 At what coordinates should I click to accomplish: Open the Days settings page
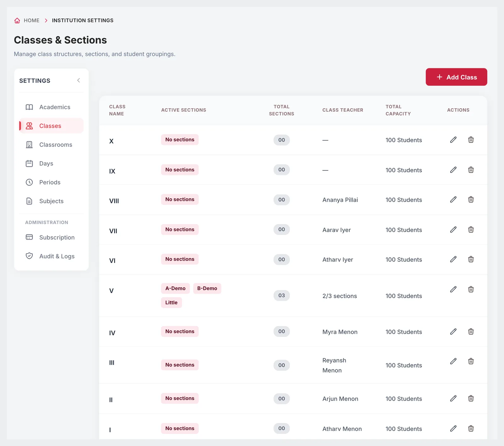51,164
